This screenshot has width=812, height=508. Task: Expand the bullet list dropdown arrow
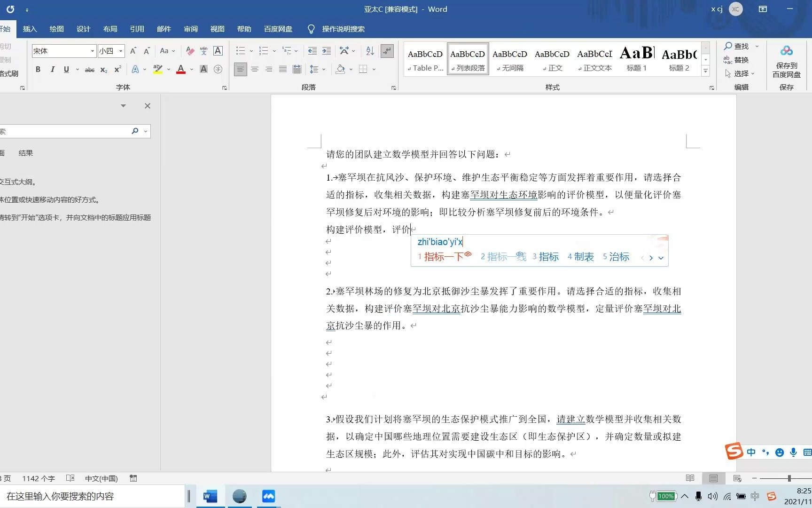[x=251, y=51]
